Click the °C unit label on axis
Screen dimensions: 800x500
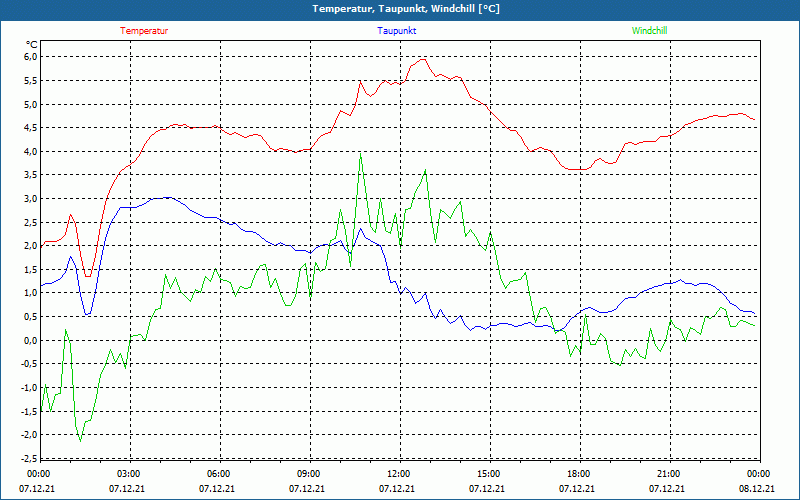click(31, 44)
